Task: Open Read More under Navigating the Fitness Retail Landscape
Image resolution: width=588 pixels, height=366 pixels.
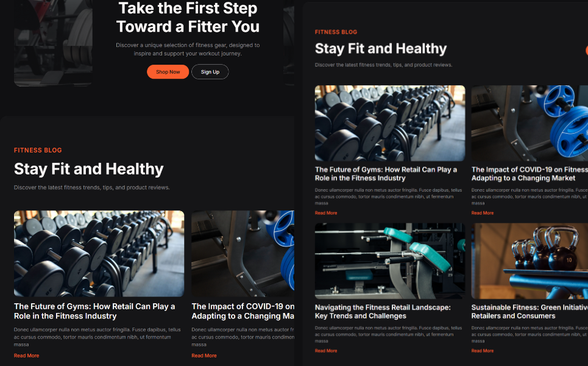Action: [326, 351]
